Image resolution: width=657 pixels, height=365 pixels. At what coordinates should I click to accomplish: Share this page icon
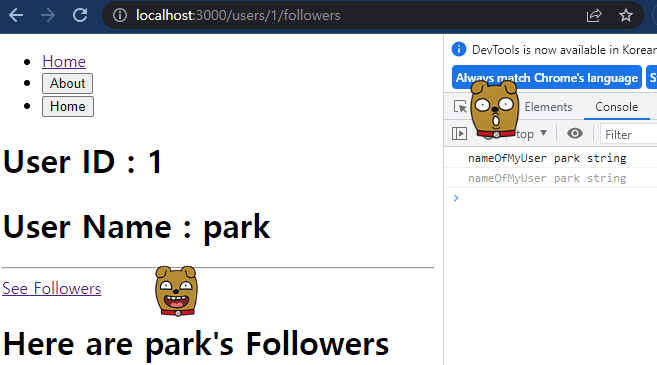(x=594, y=16)
